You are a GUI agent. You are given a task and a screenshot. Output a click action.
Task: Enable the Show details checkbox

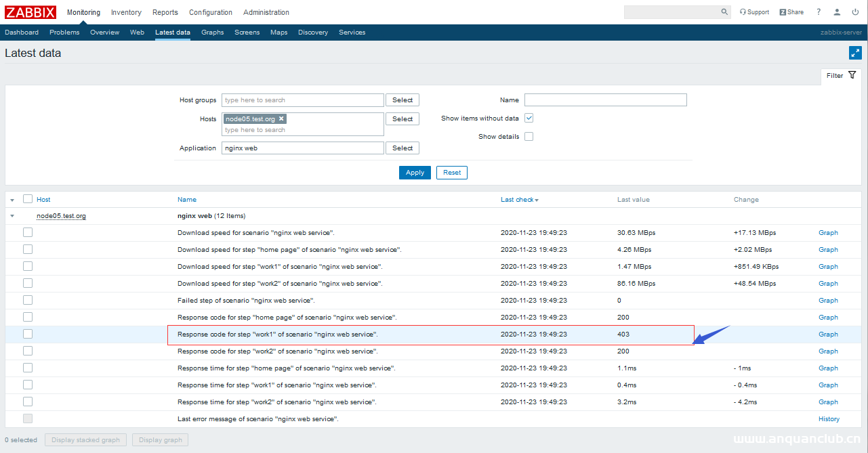[528, 135]
